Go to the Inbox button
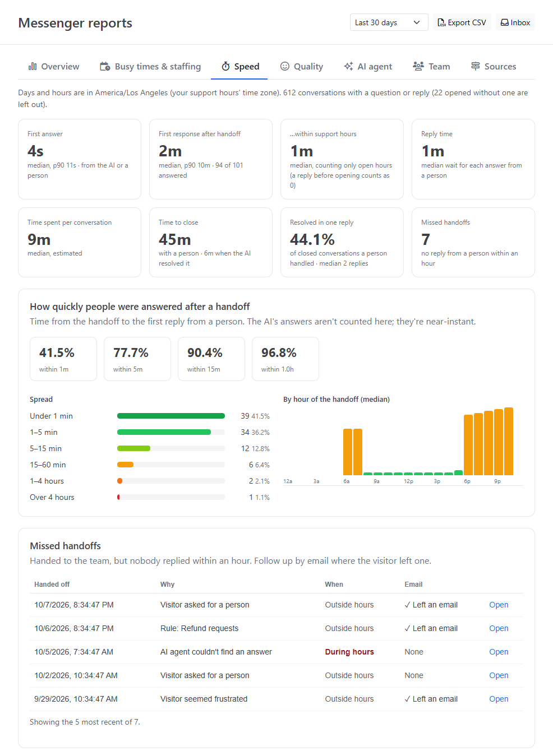Viewport: 553px width, 756px height. (x=515, y=22)
